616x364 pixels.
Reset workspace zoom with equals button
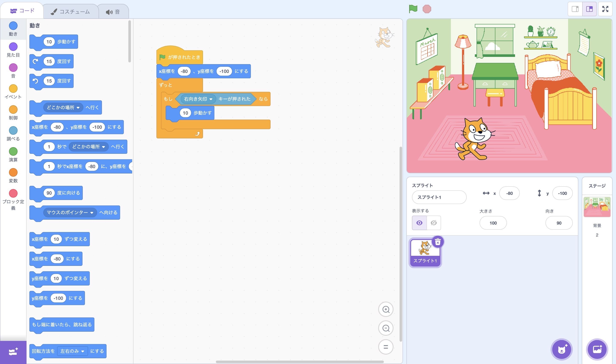click(386, 347)
